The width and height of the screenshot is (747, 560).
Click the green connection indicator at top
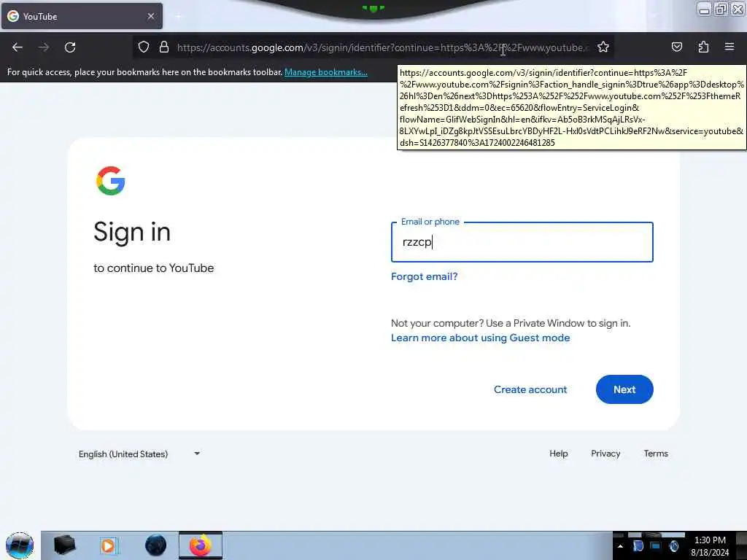tap(373, 9)
